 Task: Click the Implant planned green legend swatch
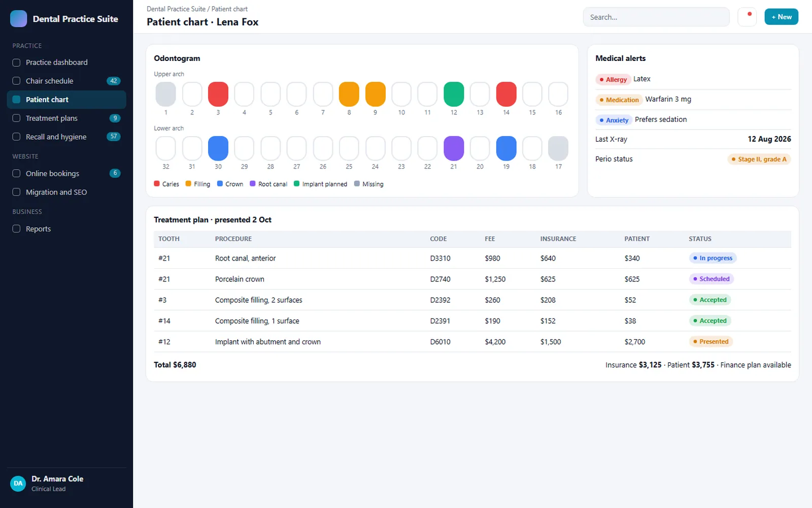pyautogui.click(x=297, y=184)
